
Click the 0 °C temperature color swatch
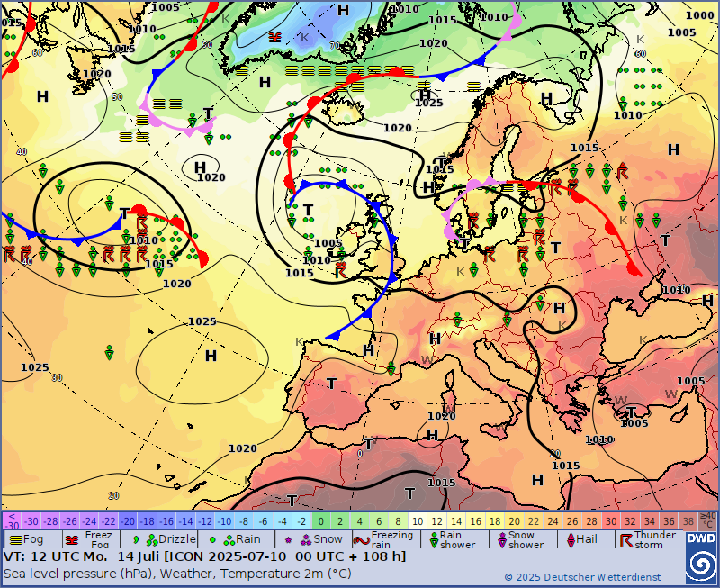321,520
